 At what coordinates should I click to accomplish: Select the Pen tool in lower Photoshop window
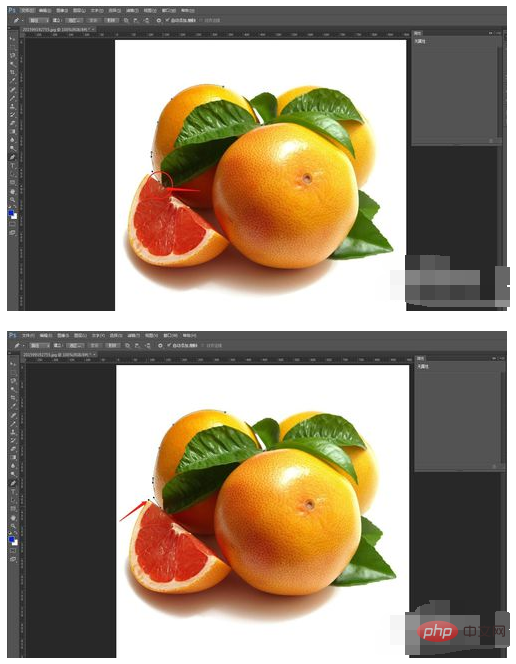[x=13, y=483]
